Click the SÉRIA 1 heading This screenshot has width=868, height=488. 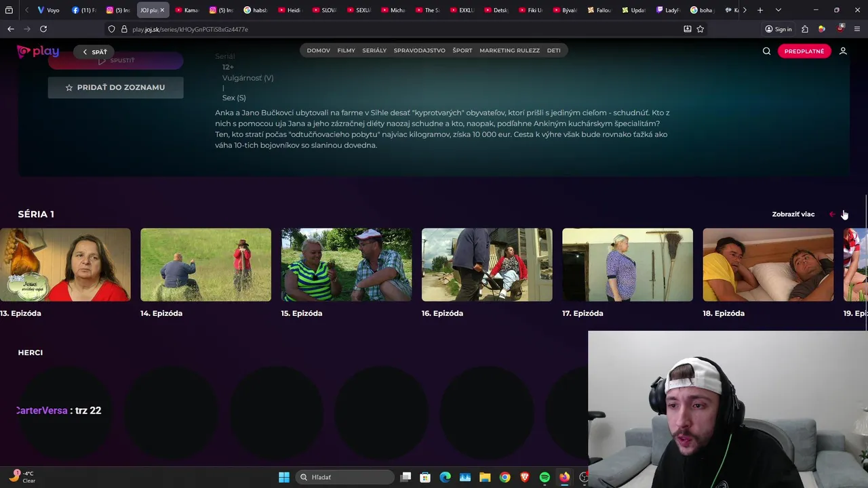36,214
